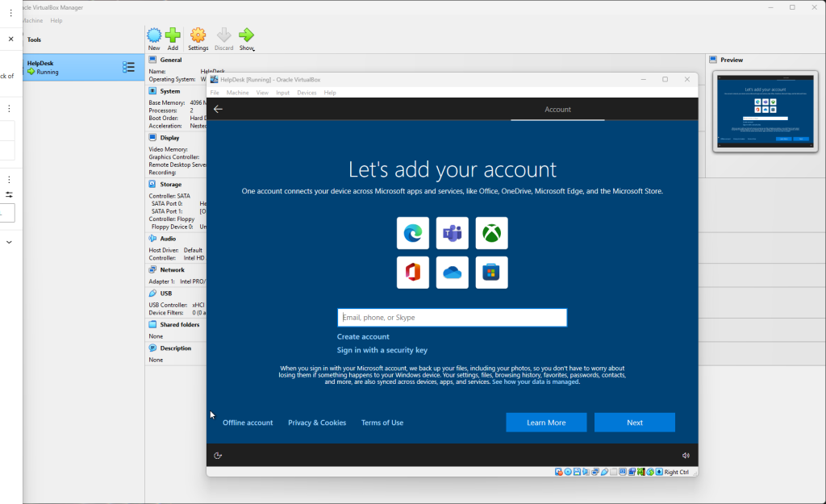
Task: Click the Offline account link
Action: click(248, 423)
